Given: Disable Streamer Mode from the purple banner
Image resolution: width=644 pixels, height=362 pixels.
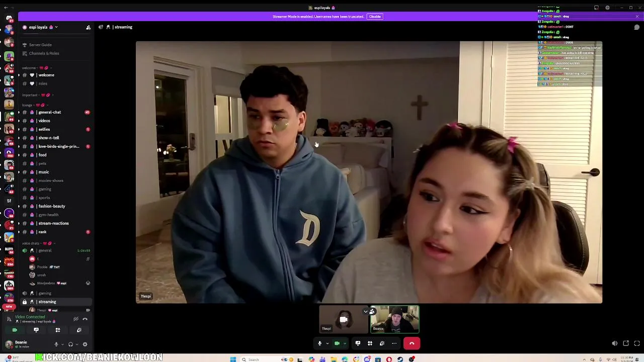Looking at the screenshot, I should point(375,17).
